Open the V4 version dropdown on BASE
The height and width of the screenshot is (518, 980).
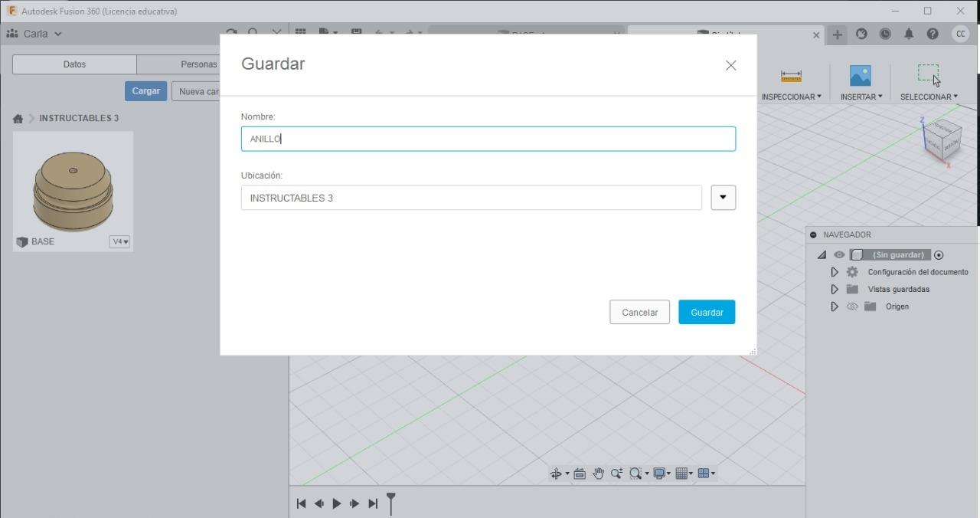point(120,241)
